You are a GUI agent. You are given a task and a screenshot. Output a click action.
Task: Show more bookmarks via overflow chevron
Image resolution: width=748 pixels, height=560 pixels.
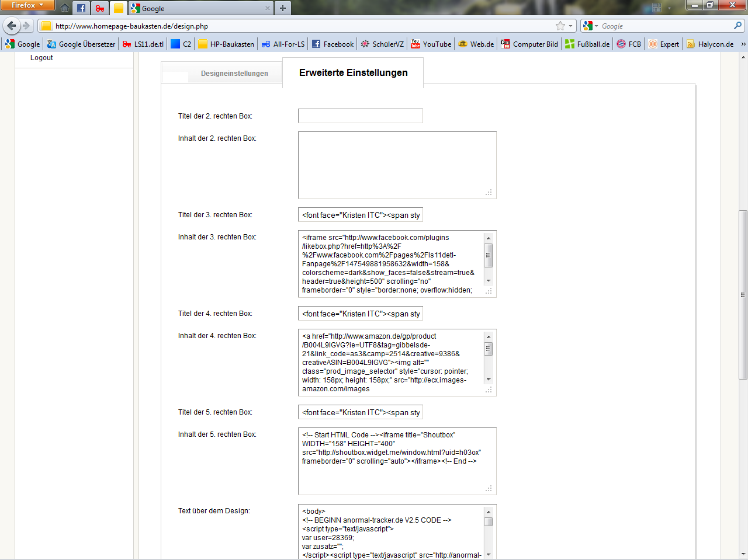pyautogui.click(x=743, y=44)
